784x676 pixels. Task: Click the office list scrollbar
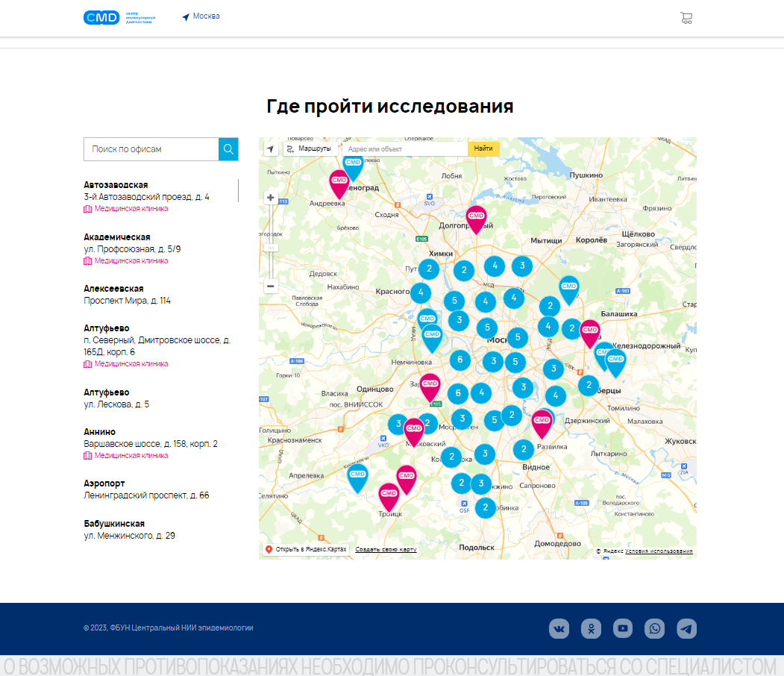238,190
